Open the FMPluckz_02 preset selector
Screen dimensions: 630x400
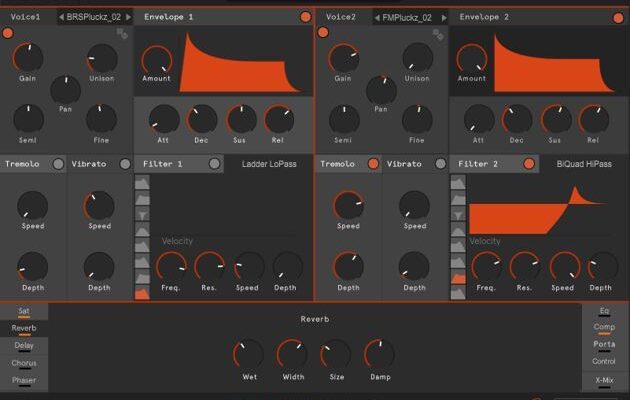pos(407,17)
